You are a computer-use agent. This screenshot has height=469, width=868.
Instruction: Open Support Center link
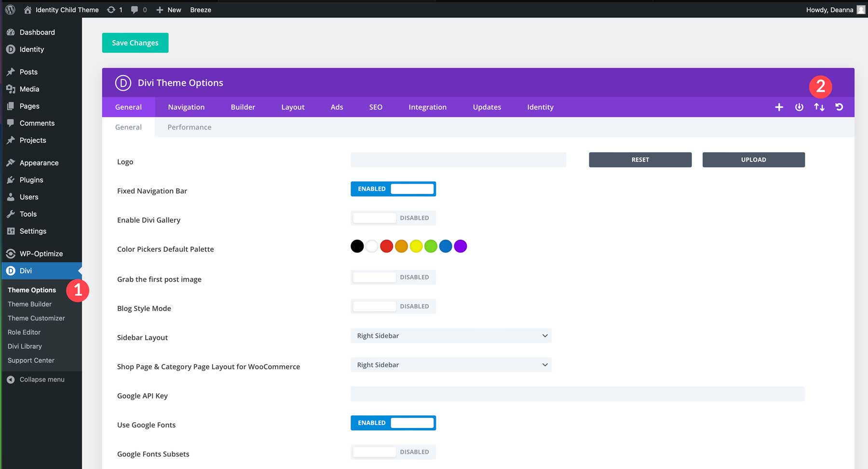(31, 360)
